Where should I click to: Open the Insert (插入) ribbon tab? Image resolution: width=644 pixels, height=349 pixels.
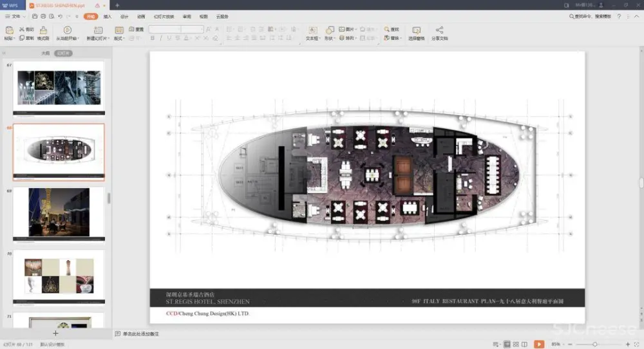pyautogui.click(x=108, y=16)
